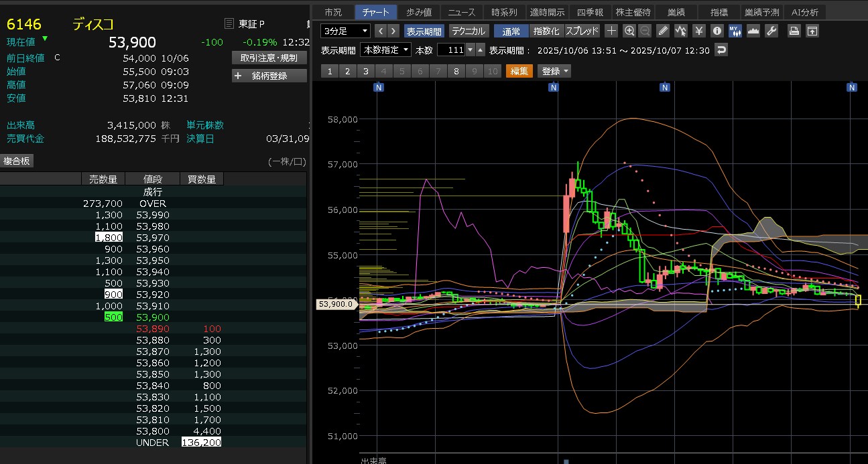
Task: Click the yen price display icon
Action: click(x=699, y=31)
